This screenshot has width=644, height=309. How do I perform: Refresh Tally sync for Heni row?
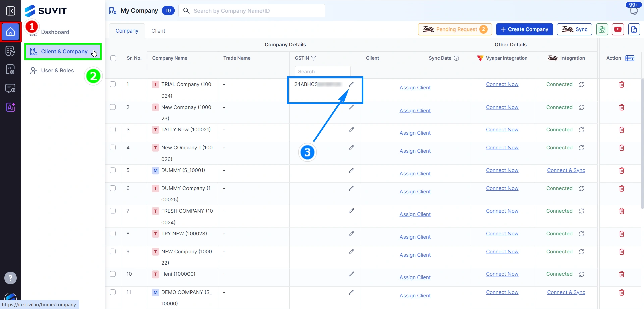click(582, 274)
